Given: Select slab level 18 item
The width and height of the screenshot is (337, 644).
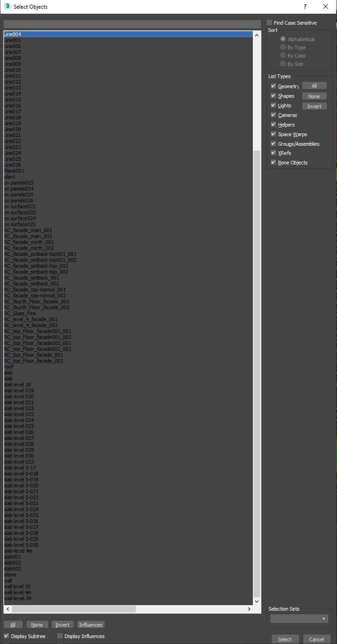Looking at the screenshot, I should [x=128, y=385].
